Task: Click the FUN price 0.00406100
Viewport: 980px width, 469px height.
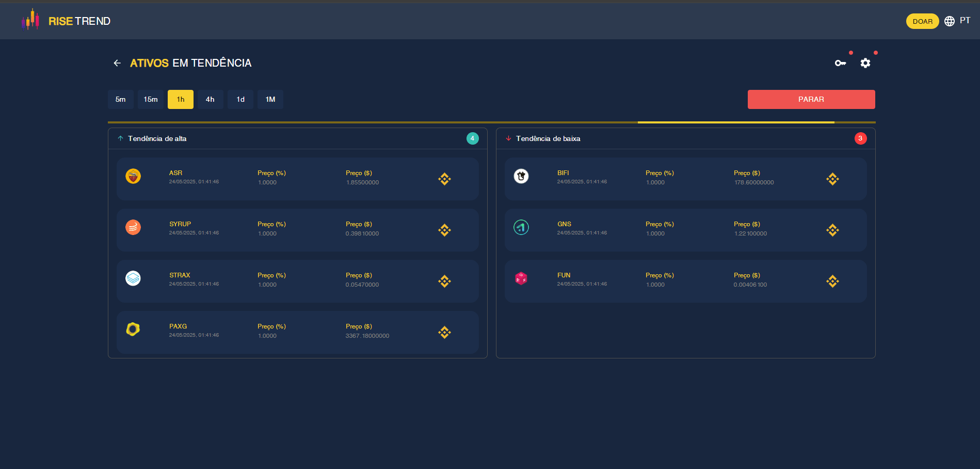Action: pyautogui.click(x=750, y=285)
